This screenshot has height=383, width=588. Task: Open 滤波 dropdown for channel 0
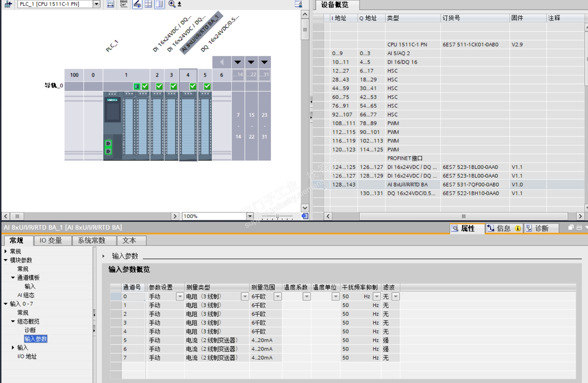point(396,296)
